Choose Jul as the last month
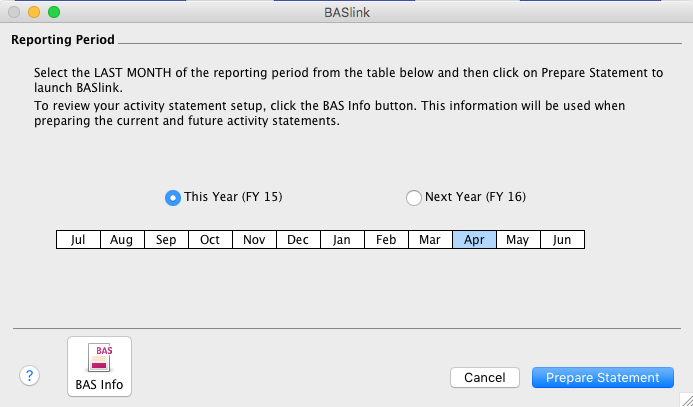Image resolution: width=693 pixels, height=407 pixels. click(x=78, y=240)
